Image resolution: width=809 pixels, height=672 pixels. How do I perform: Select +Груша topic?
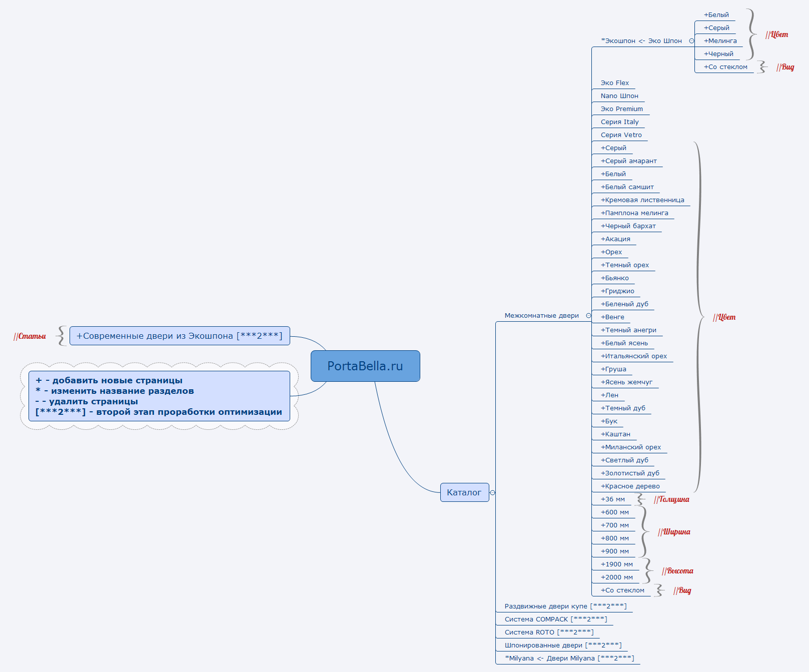point(613,369)
